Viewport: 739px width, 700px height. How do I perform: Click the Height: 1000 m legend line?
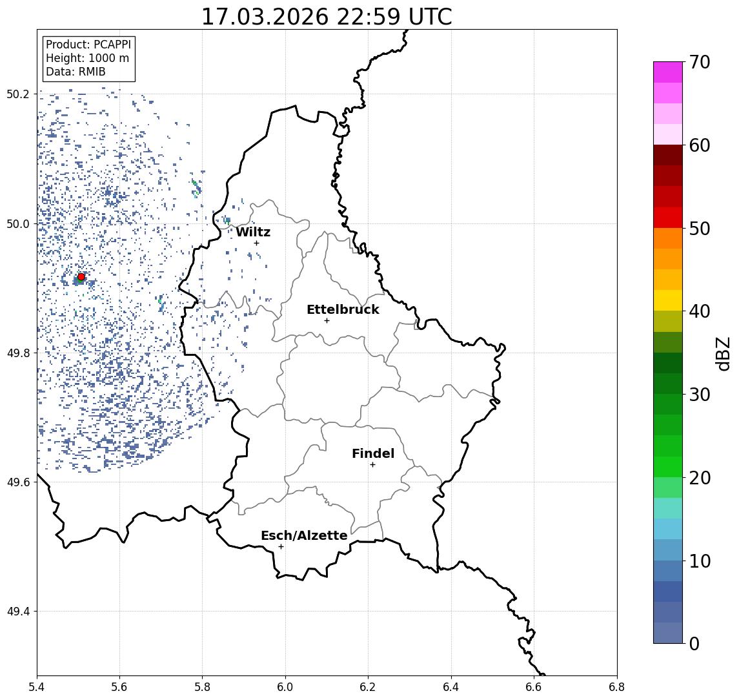(x=87, y=58)
